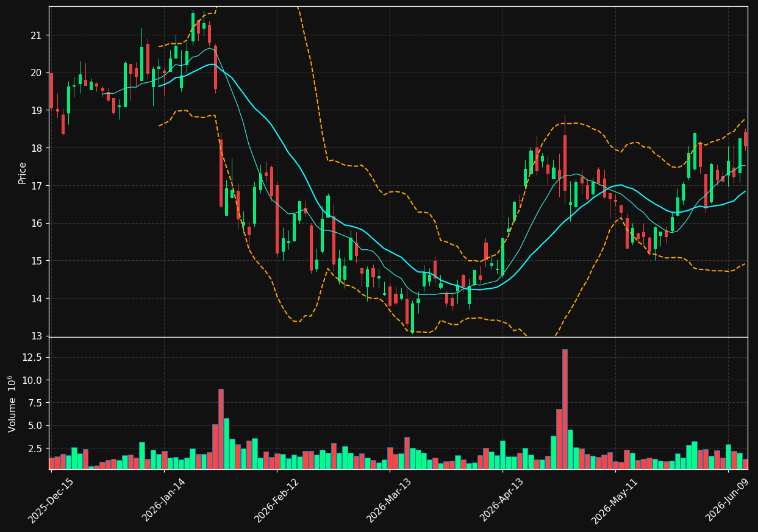Click the volume axis value 5.0
758x532 pixels.
pyautogui.click(x=35, y=426)
